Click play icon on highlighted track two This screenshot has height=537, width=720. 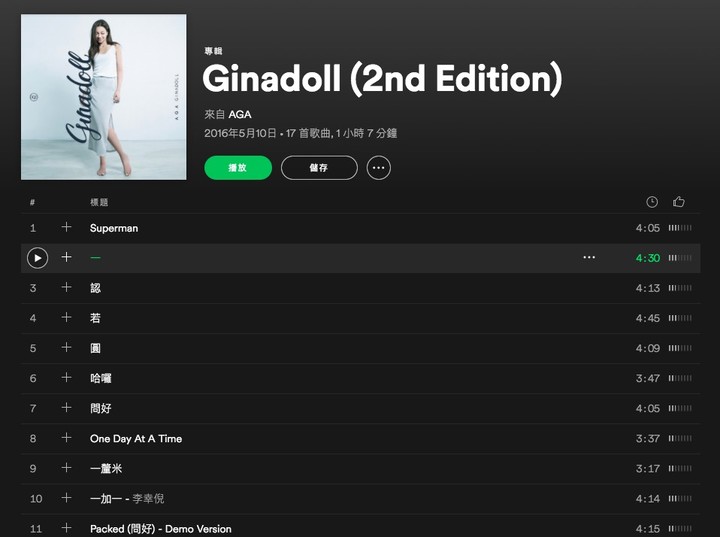click(x=38, y=258)
